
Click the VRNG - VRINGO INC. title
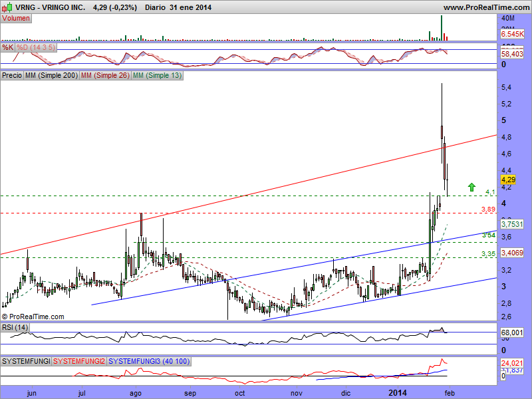pos(51,7)
